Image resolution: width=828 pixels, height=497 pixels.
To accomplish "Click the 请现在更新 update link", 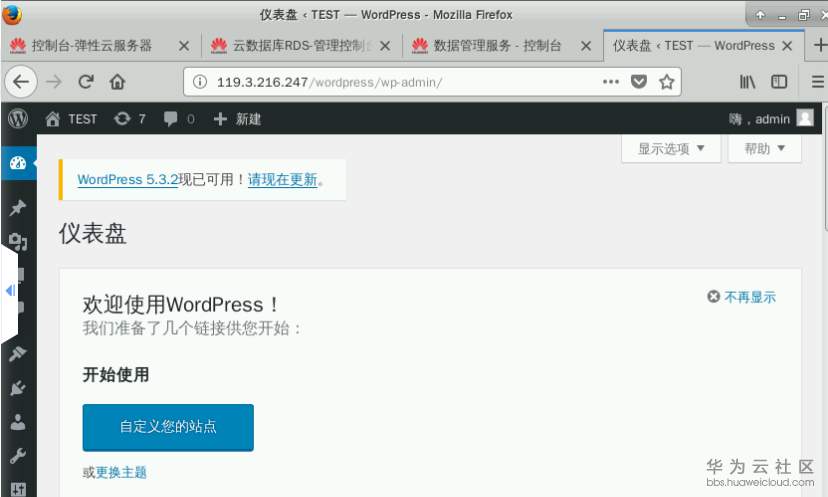I will point(283,180).
